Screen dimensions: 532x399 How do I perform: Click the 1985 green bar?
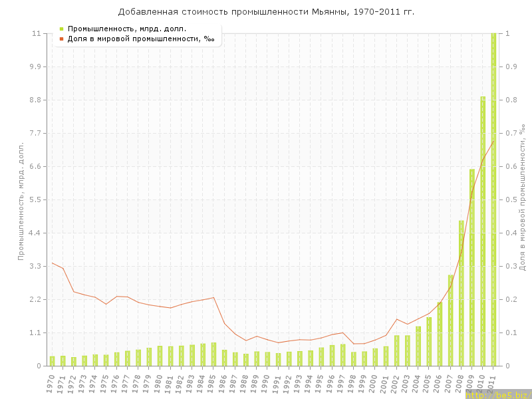coord(213,354)
